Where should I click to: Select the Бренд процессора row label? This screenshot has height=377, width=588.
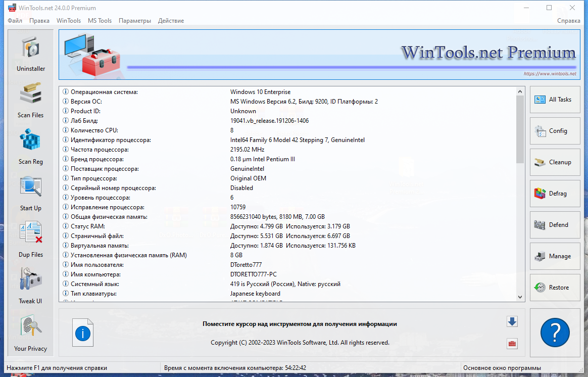coord(97,159)
